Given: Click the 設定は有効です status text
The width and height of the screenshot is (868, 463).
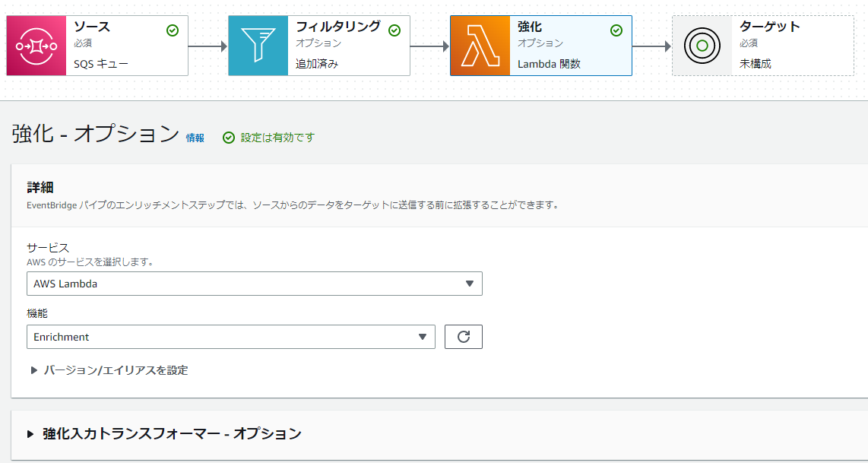Looking at the screenshot, I should pos(277,138).
